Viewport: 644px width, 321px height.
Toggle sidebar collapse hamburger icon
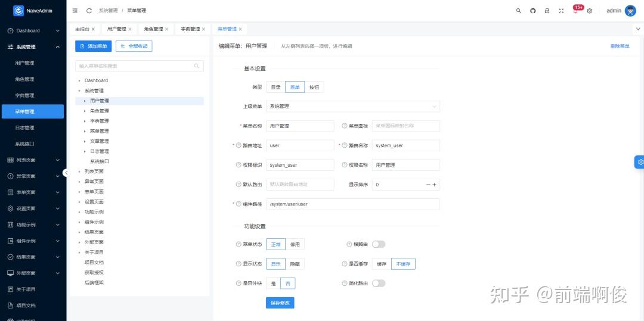[75, 11]
